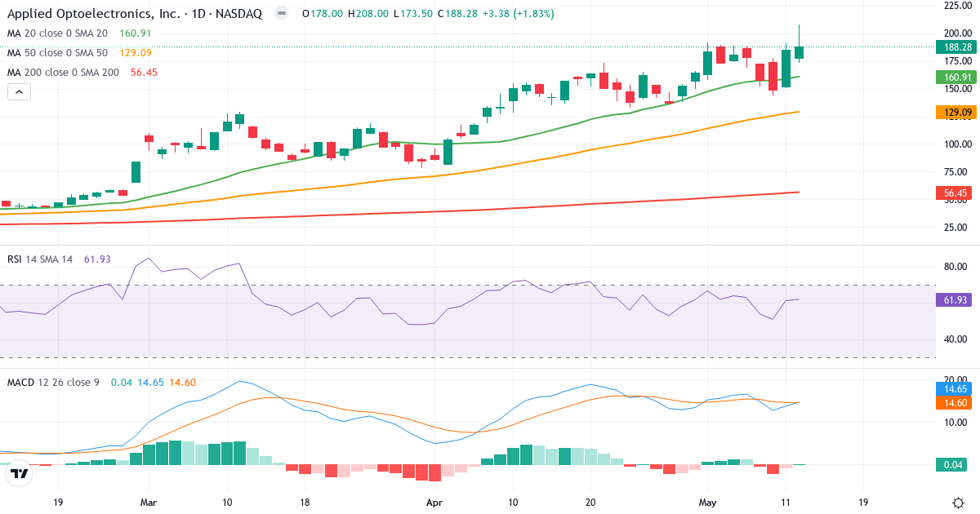Collapse the indicator legend chevron button
The width and height of the screenshot is (980, 514).
(x=20, y=92)
